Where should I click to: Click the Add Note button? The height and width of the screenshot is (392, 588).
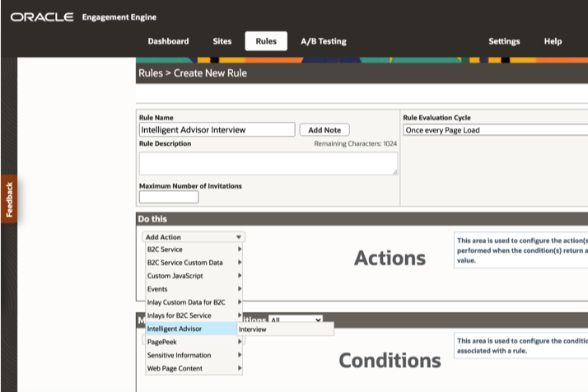click(324, 130)
